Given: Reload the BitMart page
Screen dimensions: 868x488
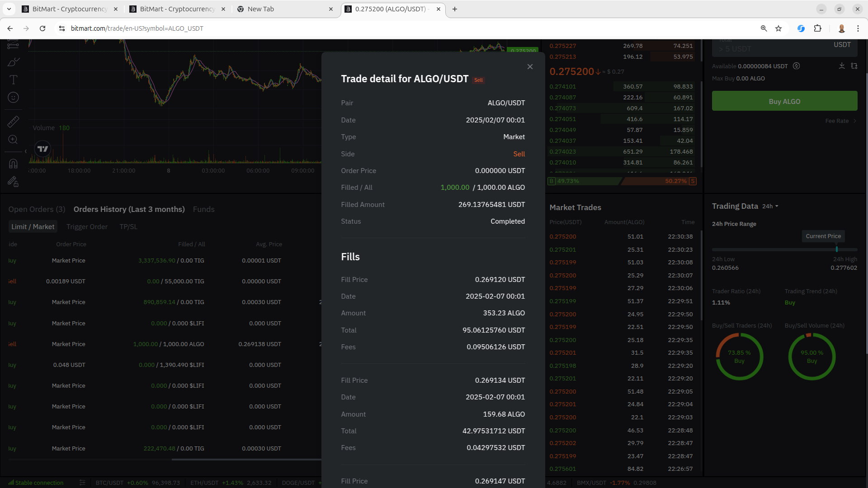Looking at the screenshot, I should point(42,28).
